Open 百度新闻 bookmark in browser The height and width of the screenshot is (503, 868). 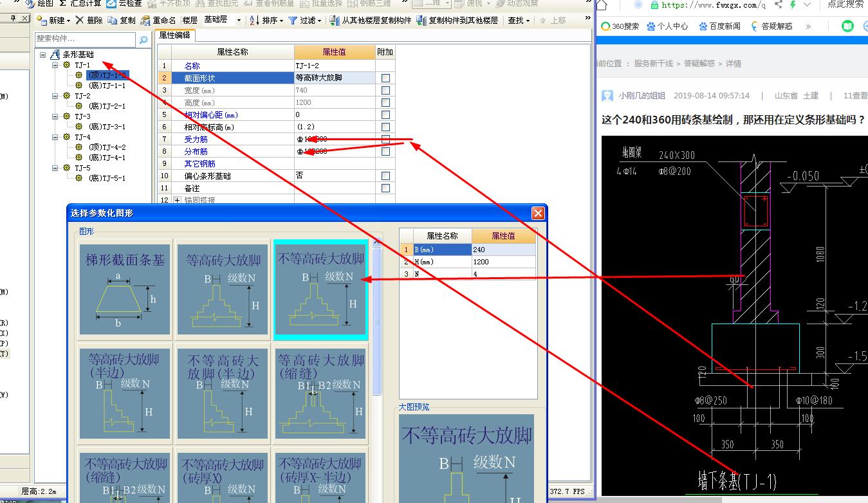pyautogui.click(x=719, y=26)
